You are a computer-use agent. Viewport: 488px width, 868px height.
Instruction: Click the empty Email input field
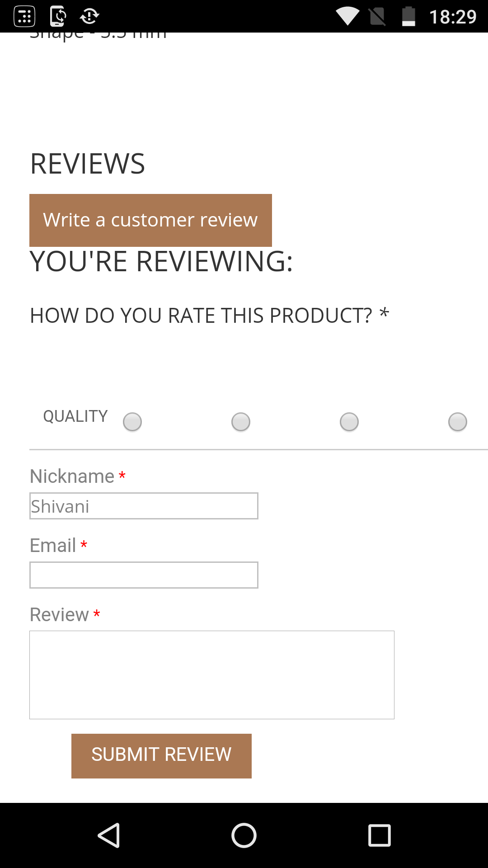144,575
